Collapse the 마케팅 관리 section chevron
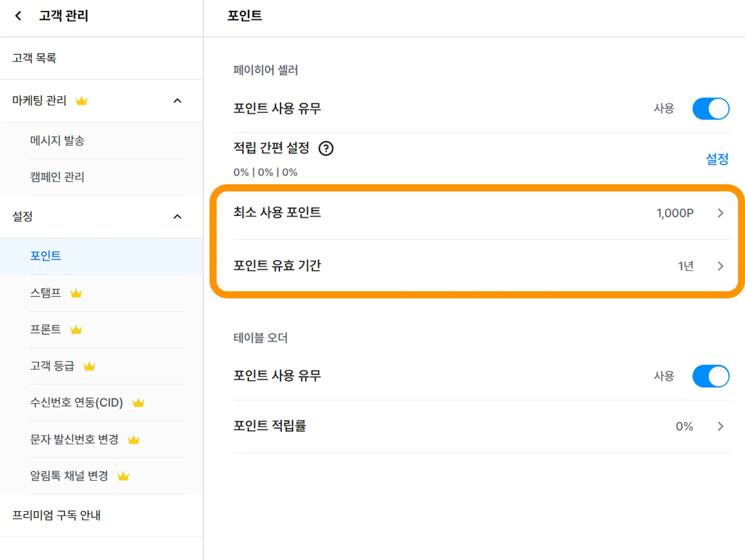The width and height of the screenshot is (745, 560). click(x=178, y=101)
